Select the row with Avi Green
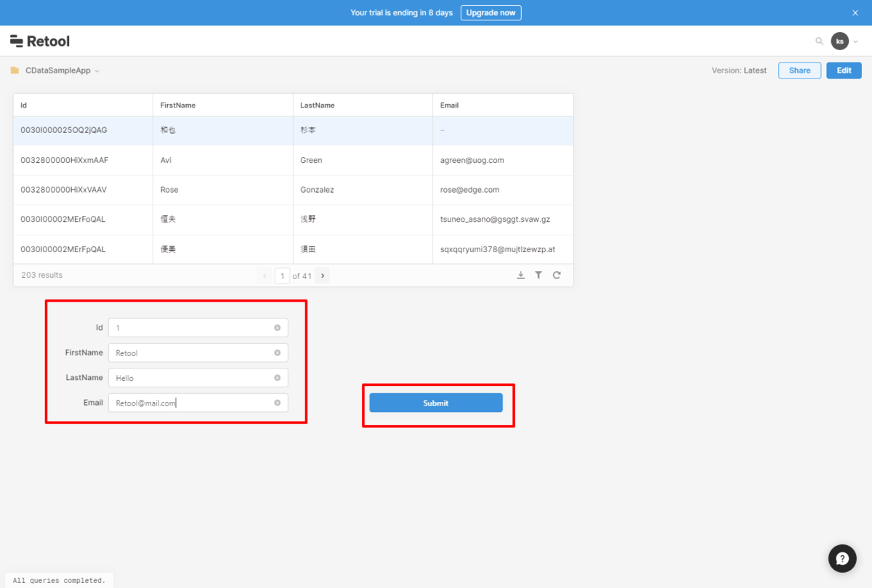This screenshot has width=872, height=588. point(293,160)
